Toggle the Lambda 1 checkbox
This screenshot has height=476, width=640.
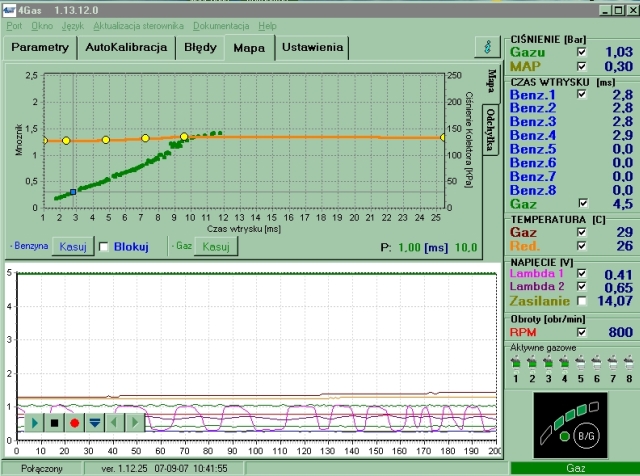pyautogui.click(x=582, y=273)
